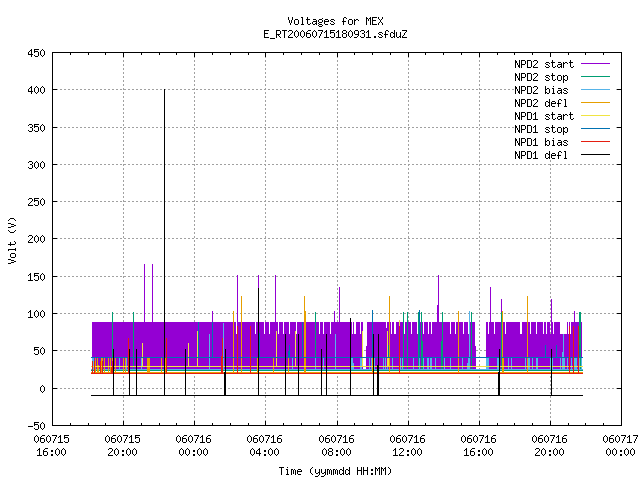Click the 400 y-axis tick label
640x480 pixels.
point(36,90)
